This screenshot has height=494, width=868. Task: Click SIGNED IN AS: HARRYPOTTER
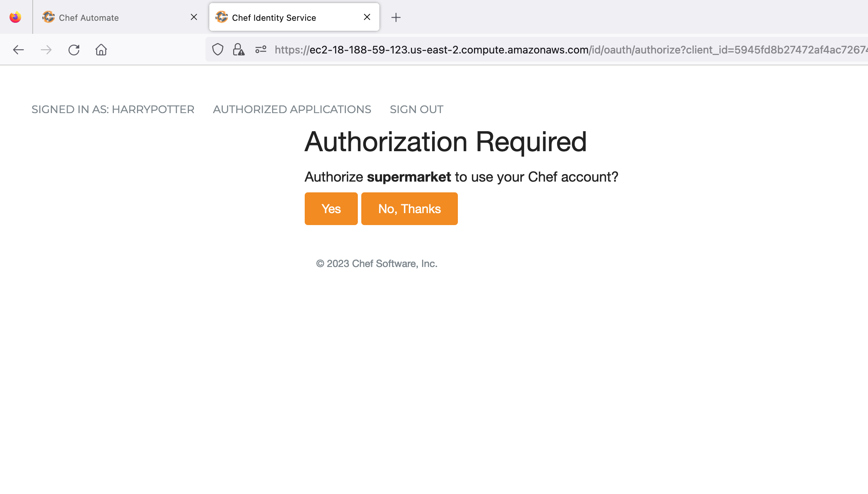(113, 109)
